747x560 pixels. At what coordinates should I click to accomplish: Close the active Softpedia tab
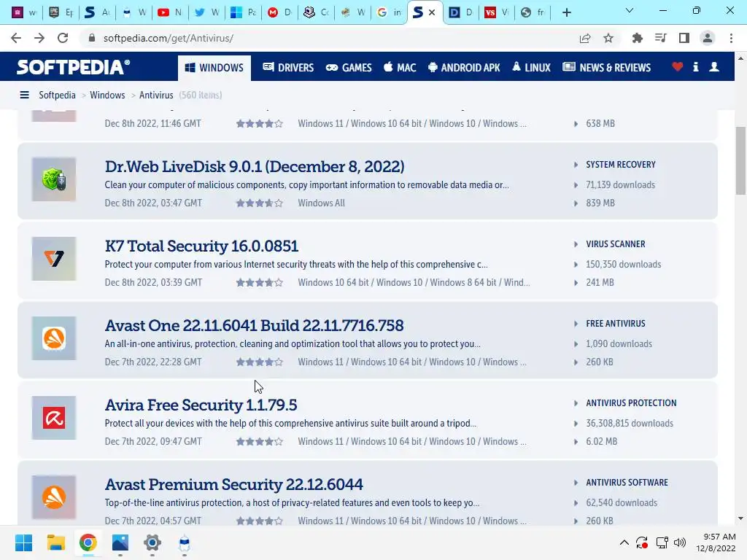coord(432,13)
